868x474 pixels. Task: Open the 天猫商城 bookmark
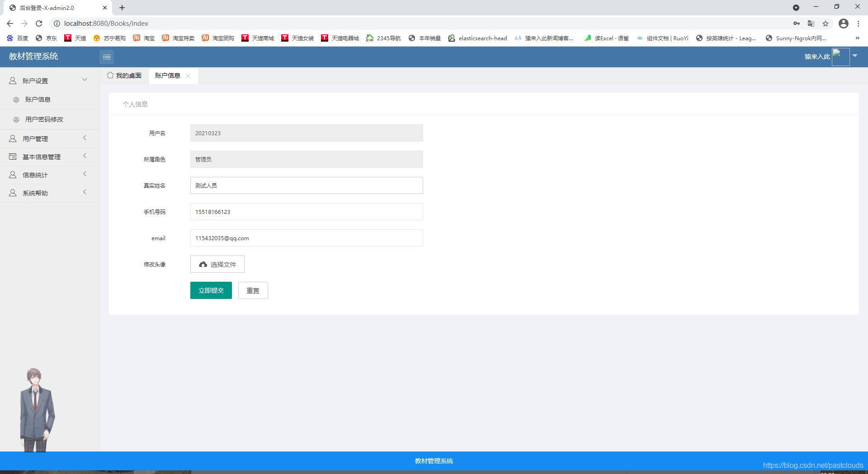(x=258, y=38)
